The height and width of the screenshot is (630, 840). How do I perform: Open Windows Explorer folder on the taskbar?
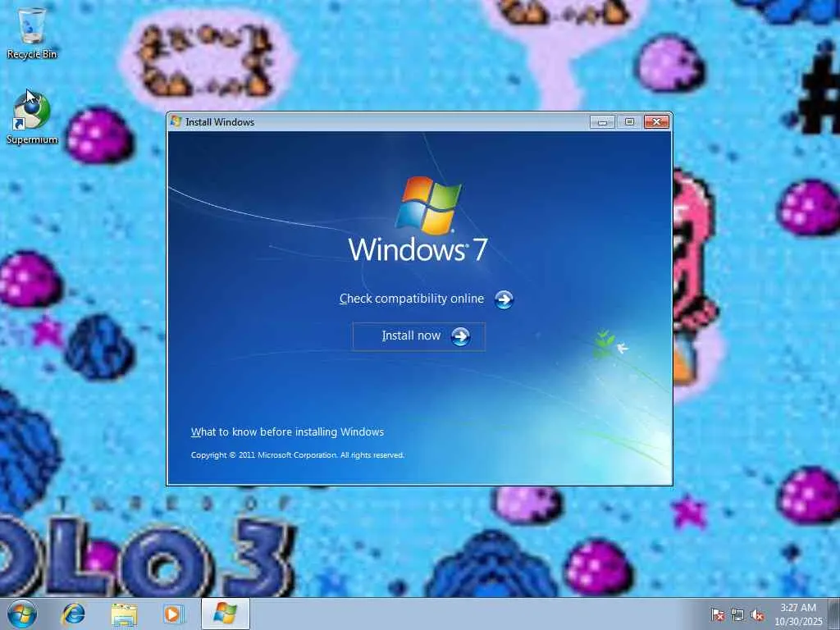(124, 614)
